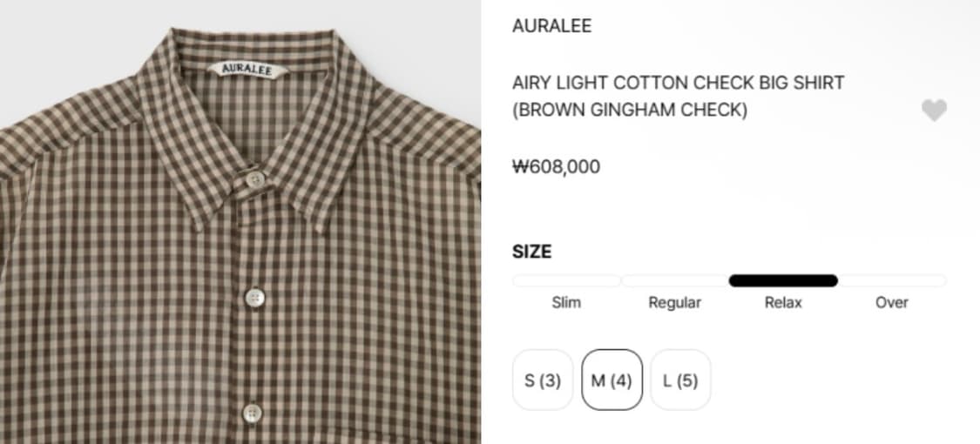Open the gingham shirt product photo
980x444 pixels.
pyautogui.click(x=240, y=222)
